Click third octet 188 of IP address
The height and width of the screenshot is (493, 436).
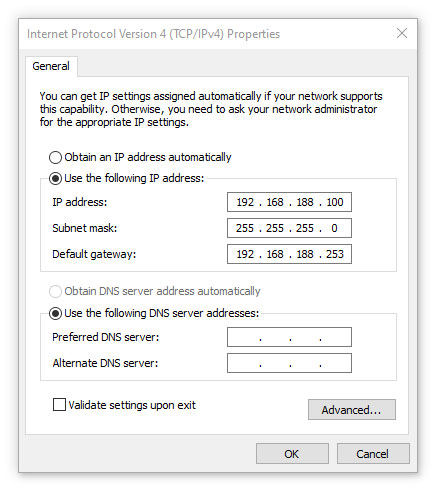pos(305,202)
